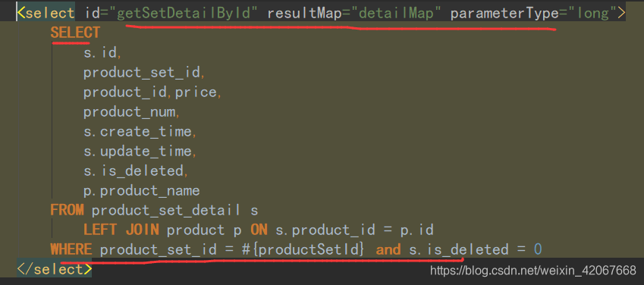Click the orange FROM keyword
644x285 pixels.
pyautogui.click(x=67, y=210)
